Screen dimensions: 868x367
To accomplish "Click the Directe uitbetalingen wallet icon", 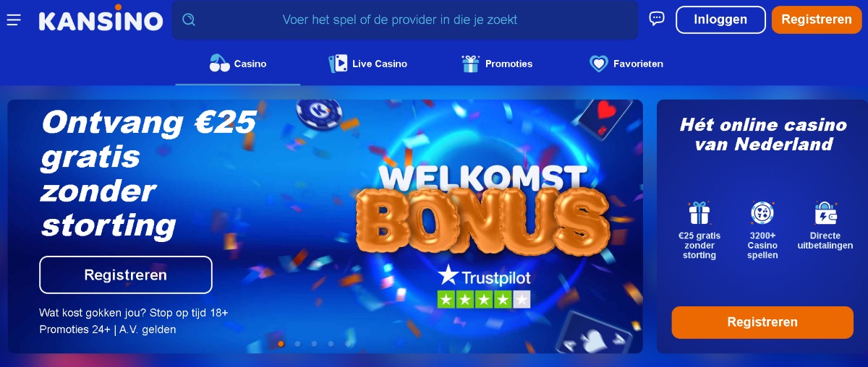I will [825, 213].
